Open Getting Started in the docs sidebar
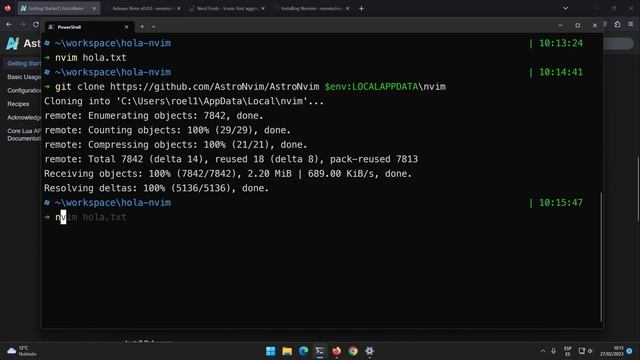640x360 pixels. click(24, 63)
